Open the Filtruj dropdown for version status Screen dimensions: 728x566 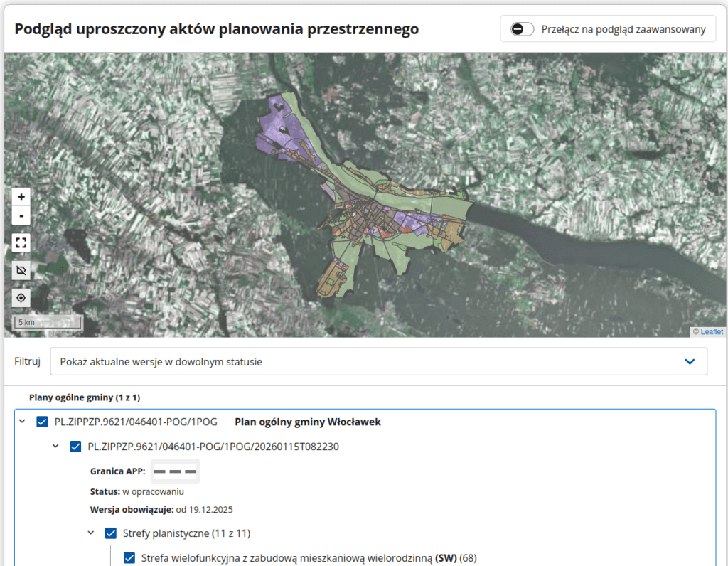click(378, 362)
